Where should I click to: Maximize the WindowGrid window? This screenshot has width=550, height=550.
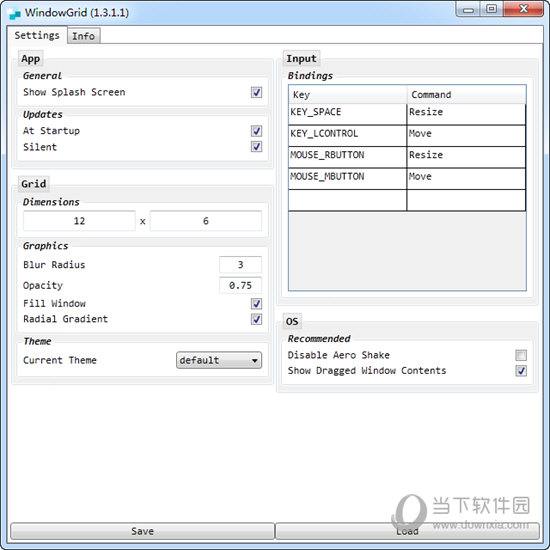(x=491, y=9)
